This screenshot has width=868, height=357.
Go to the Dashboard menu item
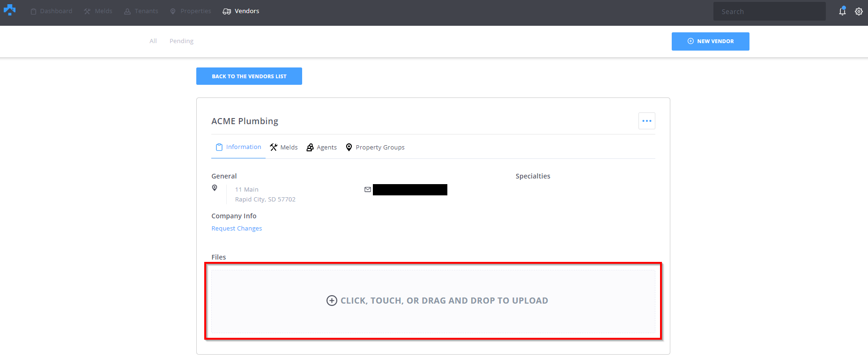[x=52, y=11]
